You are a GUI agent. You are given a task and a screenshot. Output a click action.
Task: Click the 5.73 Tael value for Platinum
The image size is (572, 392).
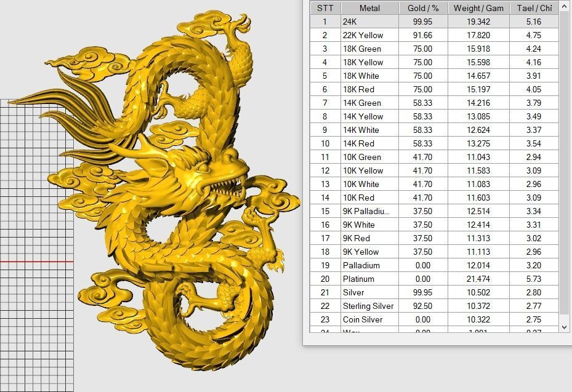click(534, 279)
